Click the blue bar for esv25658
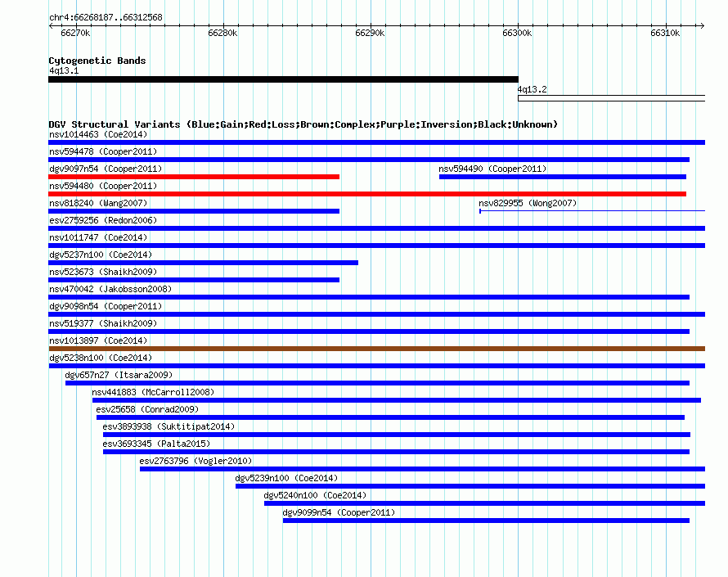Image resolution: width=728 pixels, height=577 pixels. tap(390, 417)
